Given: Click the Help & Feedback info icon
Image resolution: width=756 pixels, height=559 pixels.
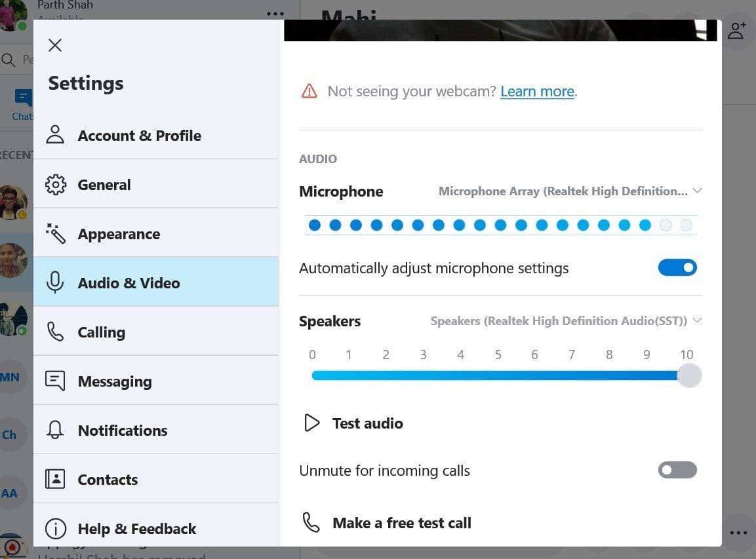Looking at the screenshot, I should click(x=56, y=529).
